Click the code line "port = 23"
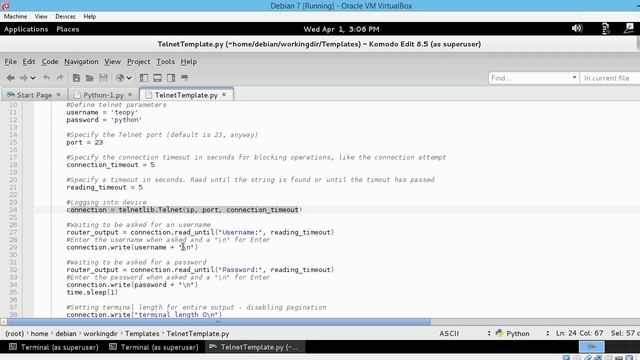The height and width of the screenshot is (360, 640). click(84, 142)
